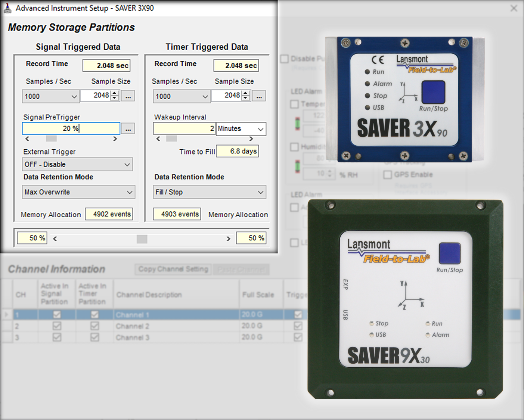
Task: Select the Channel 3 description cell
Action: pyautogui.click(x=176, y=337)
